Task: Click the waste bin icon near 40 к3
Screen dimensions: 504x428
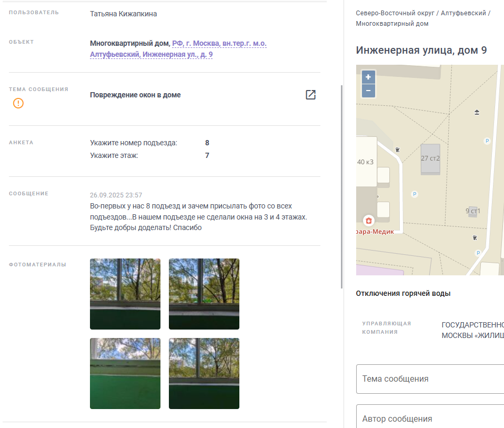Action: [398, 150]
